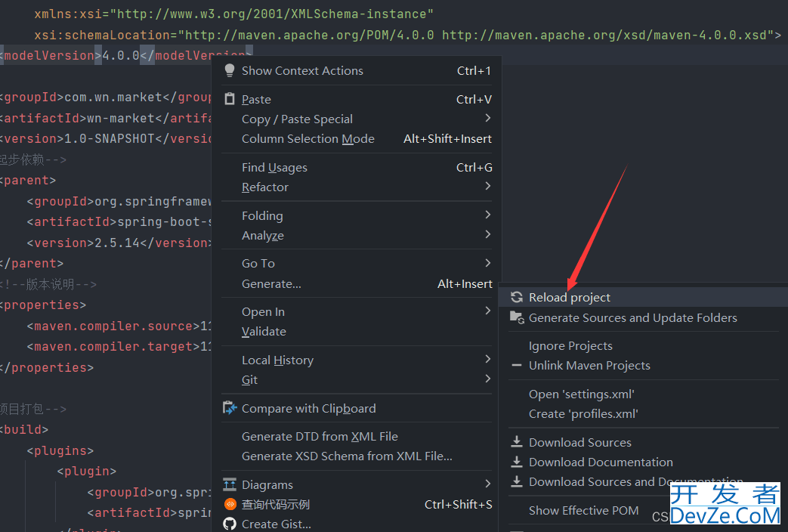This screenshot has width=788, height=532.
Task: Click the xmlns:xsi attribute line
Action: [x=233, y=14]
